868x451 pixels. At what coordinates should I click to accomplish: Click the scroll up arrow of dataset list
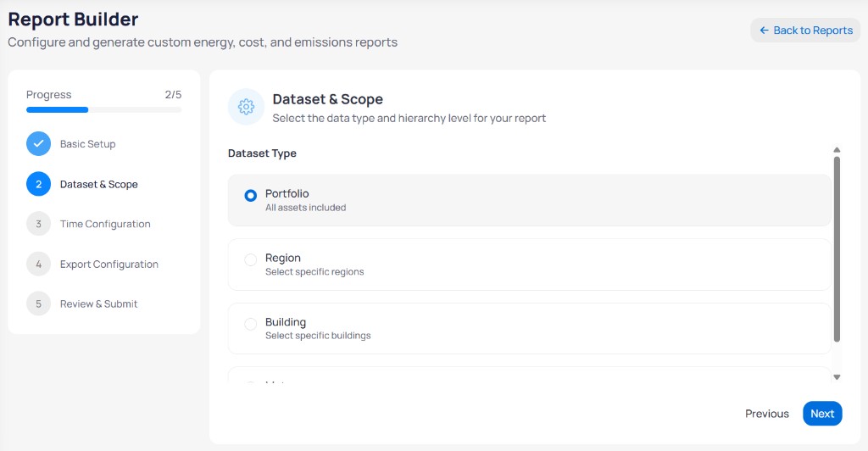[837, 150]
